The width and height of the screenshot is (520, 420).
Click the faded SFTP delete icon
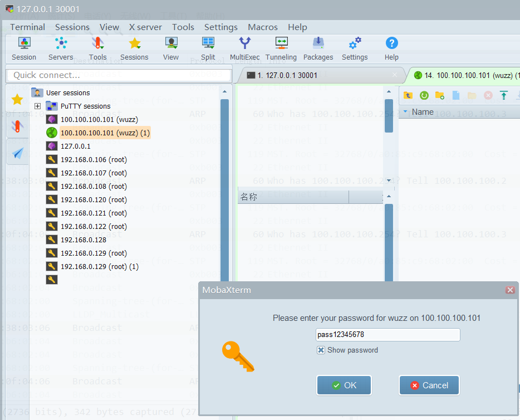[488, 96]
